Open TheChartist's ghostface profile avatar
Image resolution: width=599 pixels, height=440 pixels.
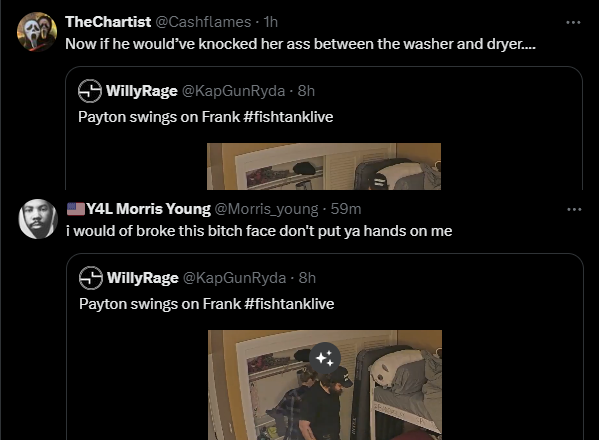click(x=37, y=32)
